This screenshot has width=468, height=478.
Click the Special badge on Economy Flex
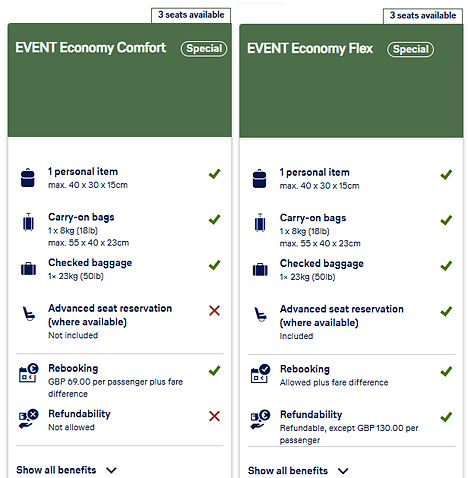click(x=410, y=49)
